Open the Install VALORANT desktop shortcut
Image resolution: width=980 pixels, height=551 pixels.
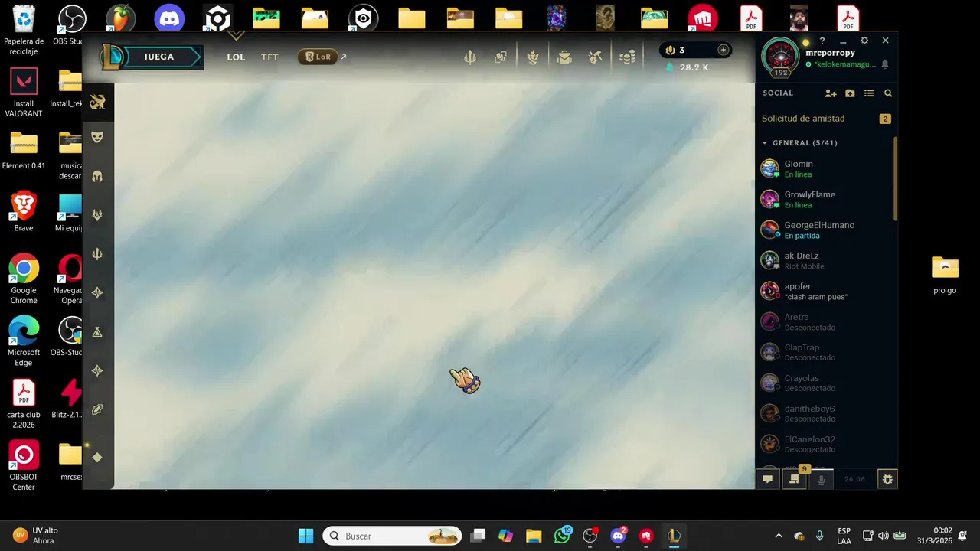point(24,93)
